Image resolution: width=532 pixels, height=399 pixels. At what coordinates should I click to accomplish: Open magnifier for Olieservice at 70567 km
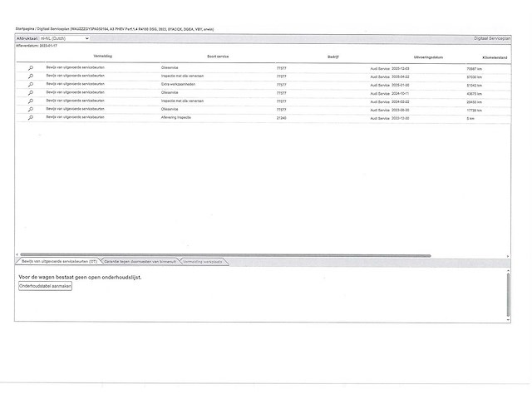(31, 67)
